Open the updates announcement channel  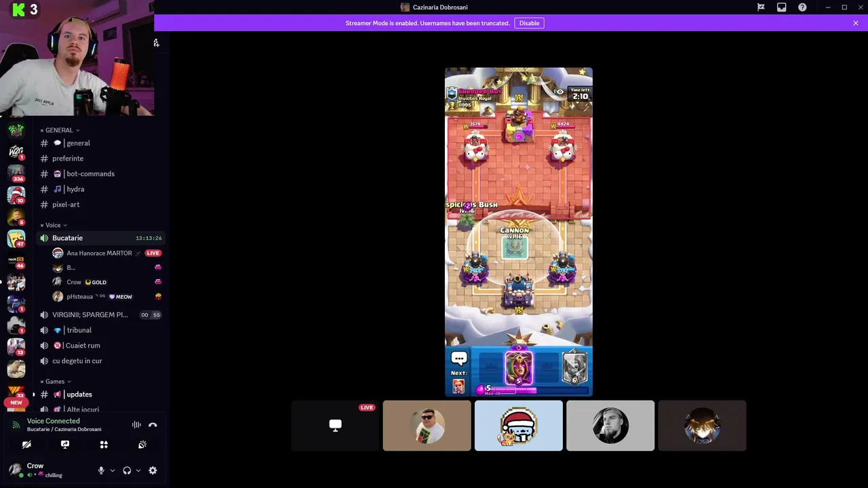click(102, 394)
